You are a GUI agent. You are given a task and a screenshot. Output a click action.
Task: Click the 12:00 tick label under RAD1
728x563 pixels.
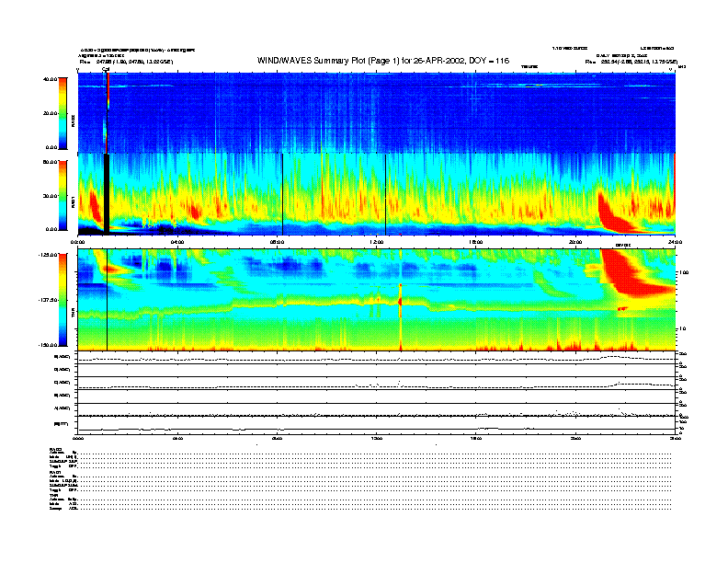[377, 242]
